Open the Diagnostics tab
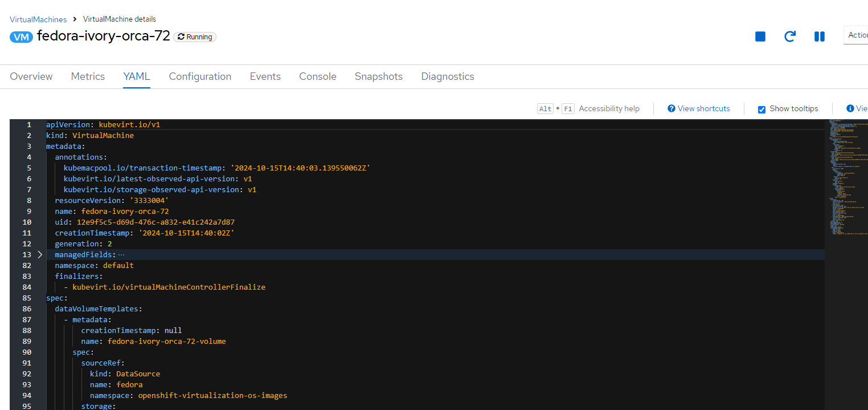Viewport: 868px width, 410px height. (448, 76)
